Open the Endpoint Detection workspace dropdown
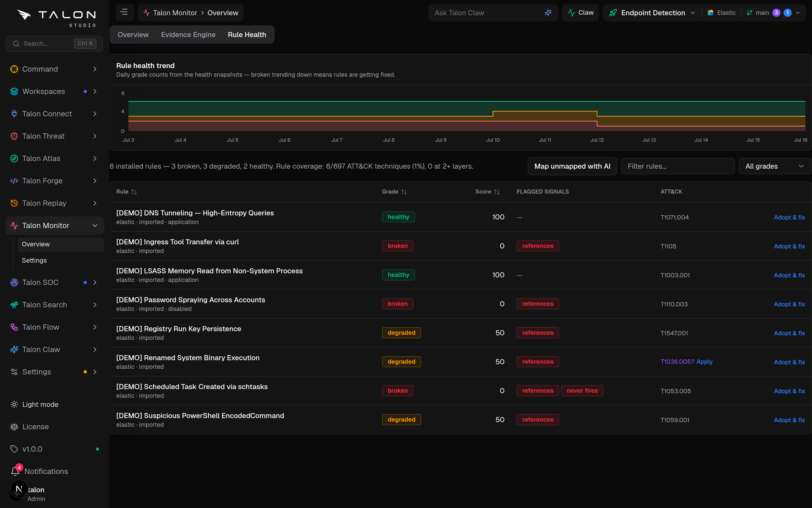The width and height of the screenshot is (812, 508). [652, 13]
